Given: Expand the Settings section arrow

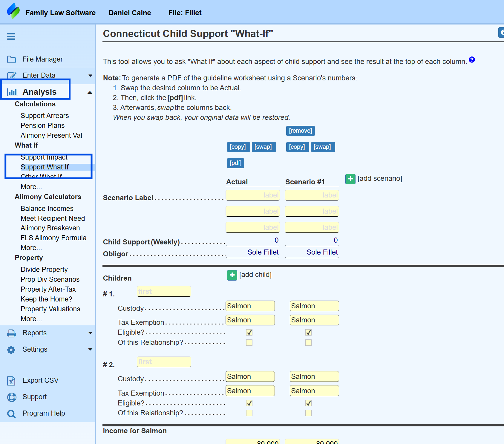Looking at the screenshot, I should pos(90,349).
